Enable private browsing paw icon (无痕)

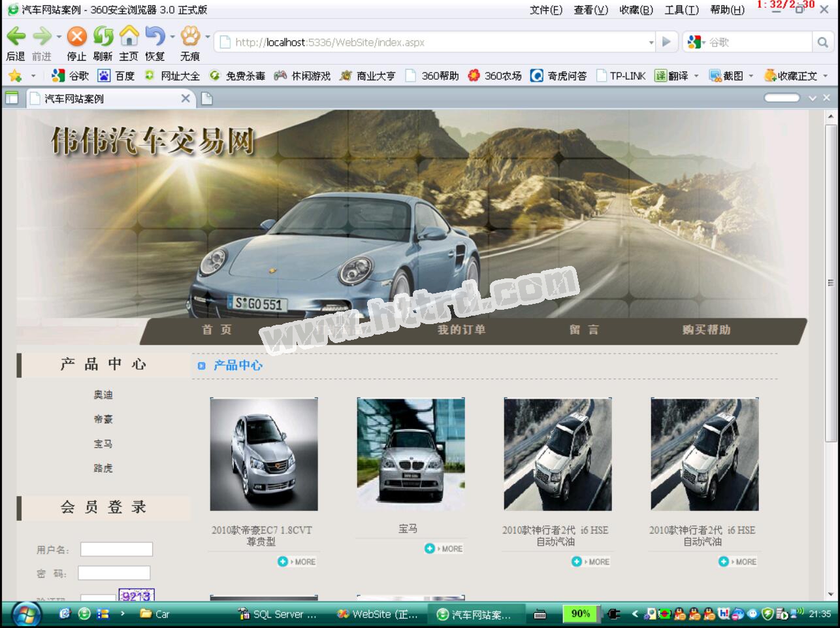pyautogui.click(x=191, y=35)
